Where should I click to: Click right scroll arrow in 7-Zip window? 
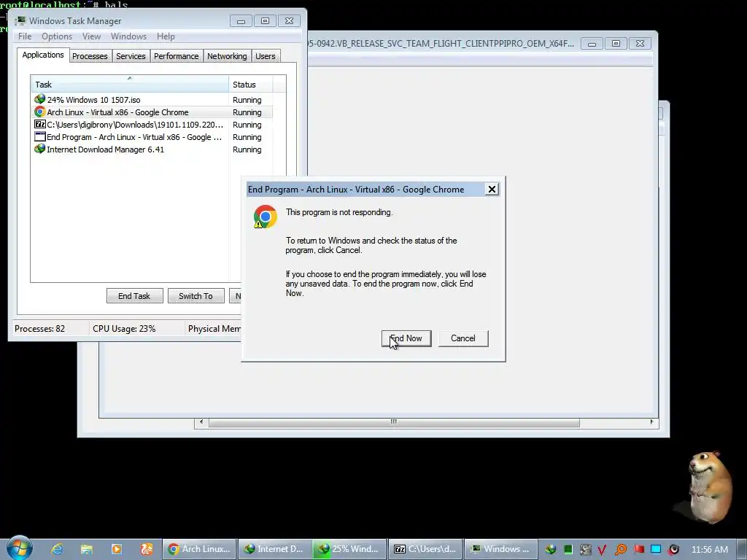click(651, 422)
